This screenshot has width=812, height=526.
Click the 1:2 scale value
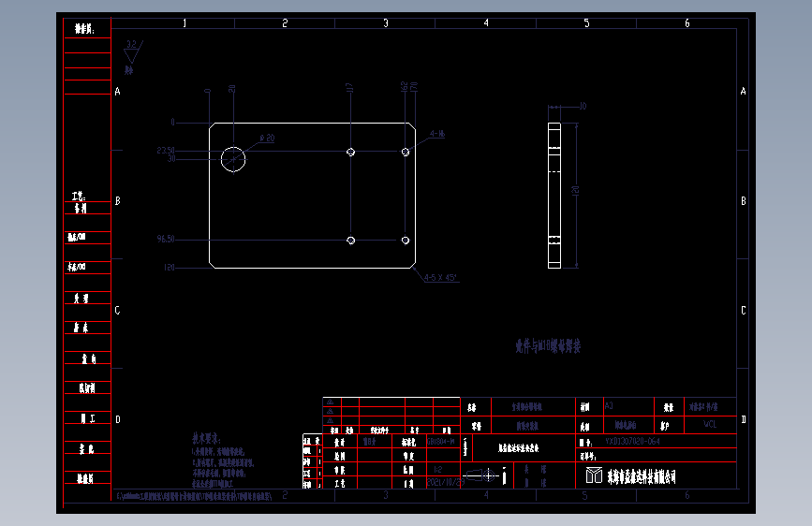(x=437, y=470)
